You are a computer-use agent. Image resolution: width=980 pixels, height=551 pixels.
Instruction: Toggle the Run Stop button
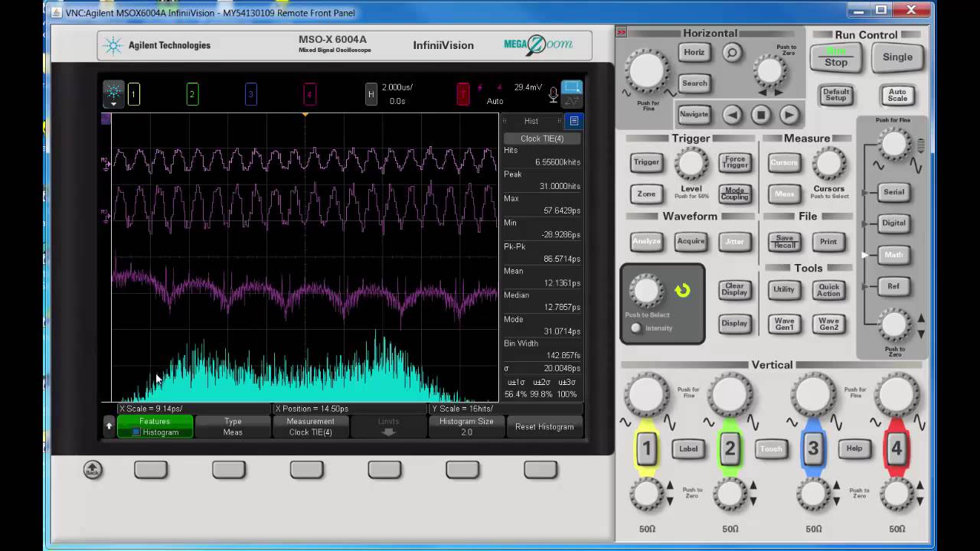click(x=836, y=57)
